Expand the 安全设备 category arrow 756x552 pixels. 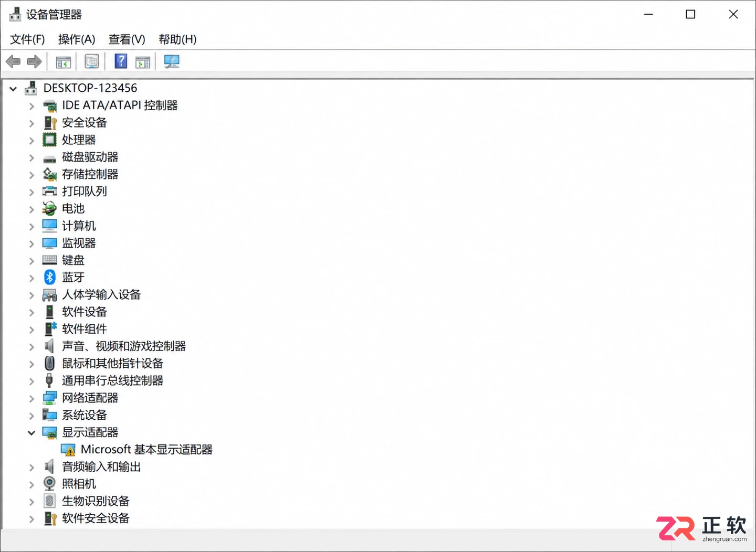point(31,123)
